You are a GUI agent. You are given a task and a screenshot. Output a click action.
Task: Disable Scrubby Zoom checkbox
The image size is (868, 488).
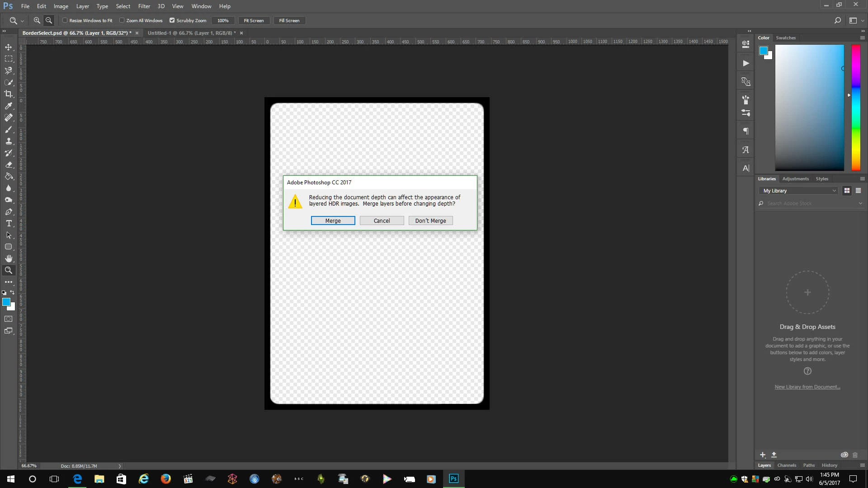(172, 20)
